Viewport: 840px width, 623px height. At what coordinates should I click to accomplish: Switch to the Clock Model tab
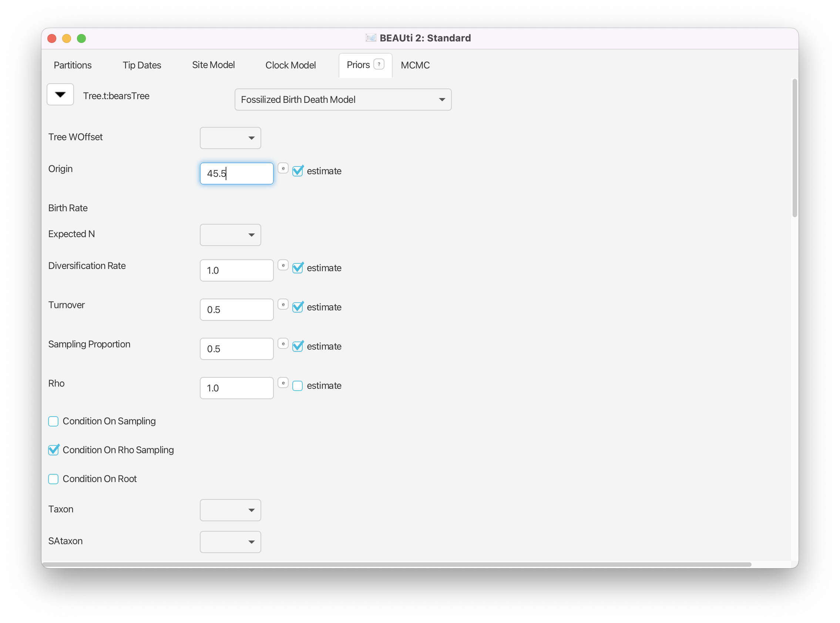[x=290, y=65]
